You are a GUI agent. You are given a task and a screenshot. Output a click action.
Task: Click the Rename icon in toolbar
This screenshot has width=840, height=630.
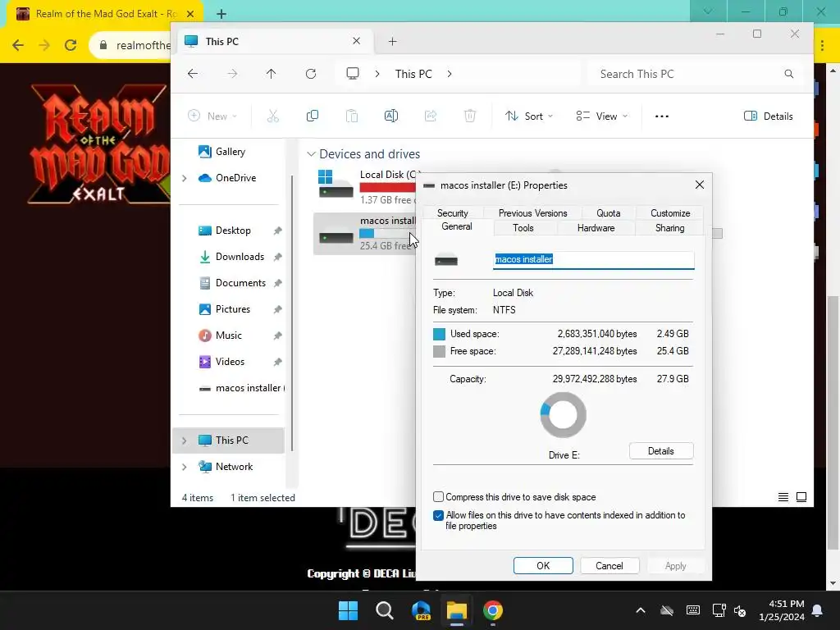click(x=391, y=116)
